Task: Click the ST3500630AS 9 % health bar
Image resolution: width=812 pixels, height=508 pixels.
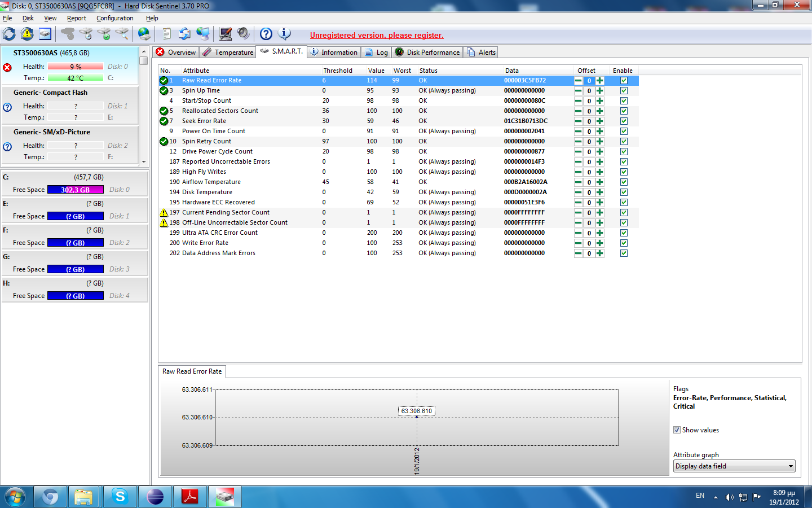Action: click(76, 67)
